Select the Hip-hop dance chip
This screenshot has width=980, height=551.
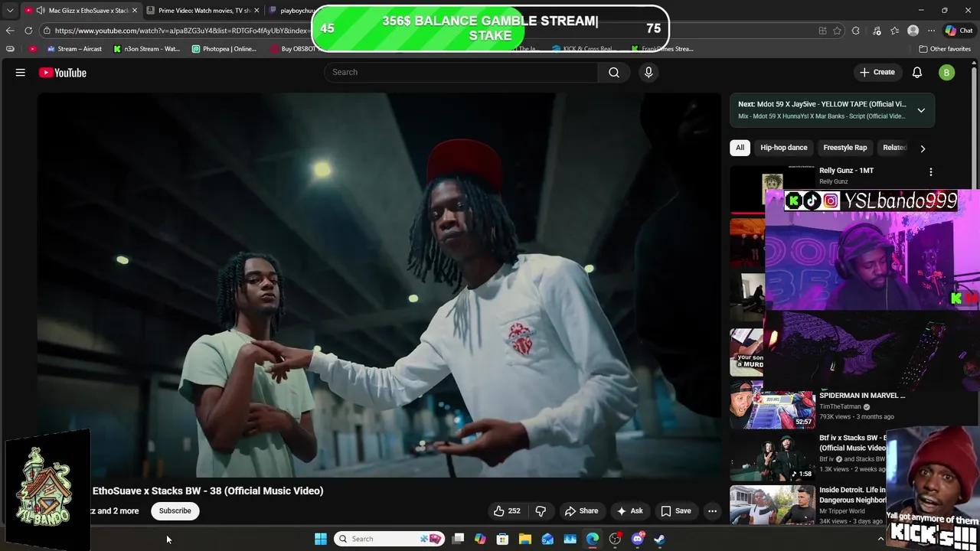coord(784,148)
